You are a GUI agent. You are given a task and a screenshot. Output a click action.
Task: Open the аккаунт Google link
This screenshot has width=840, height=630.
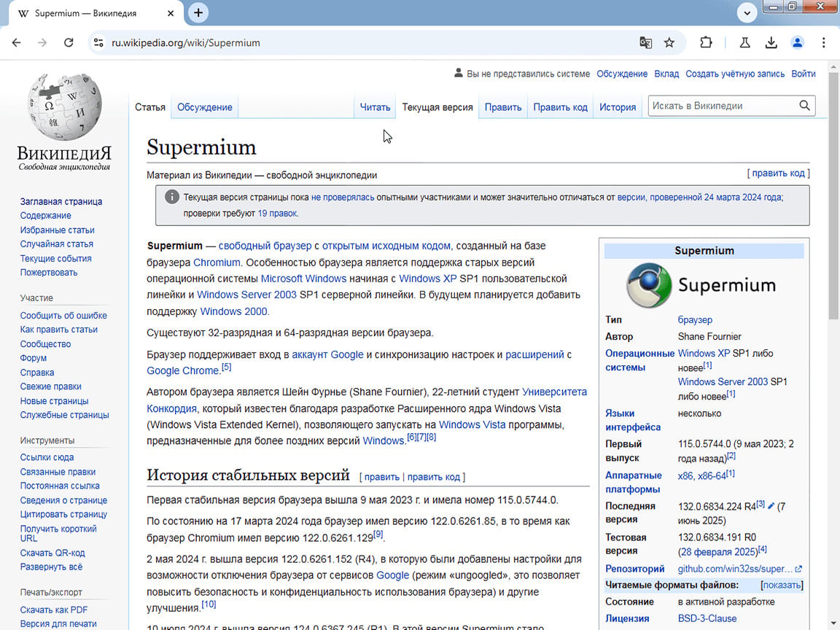click(327, 354)
